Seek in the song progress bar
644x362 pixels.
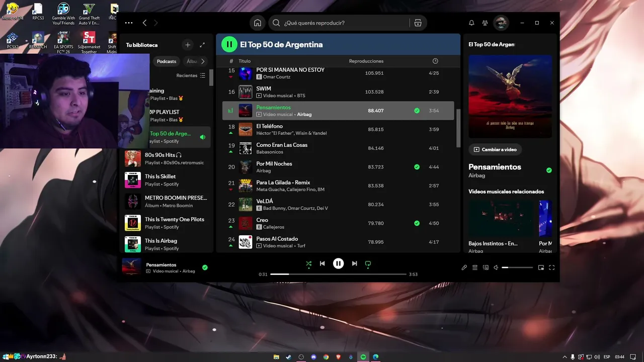[338, 274]
